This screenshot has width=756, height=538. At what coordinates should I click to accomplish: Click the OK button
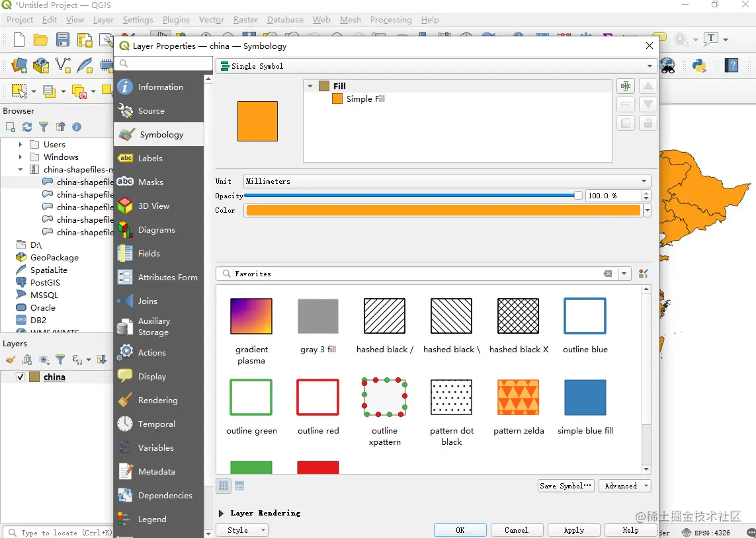(x=460, y=530)
